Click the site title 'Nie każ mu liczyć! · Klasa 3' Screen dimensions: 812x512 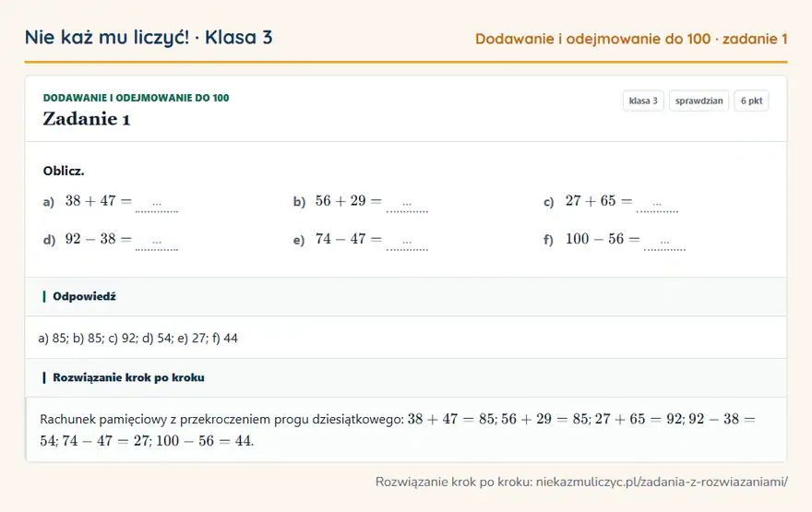pos(149,37)
